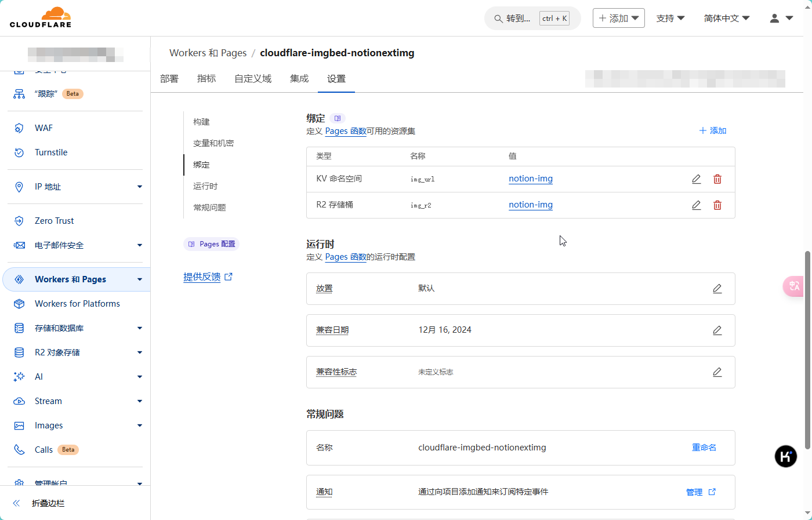The width and height of the screenshot is (812, 520).
Task: Click the email security envelope icon
Action: click(19, 245)
